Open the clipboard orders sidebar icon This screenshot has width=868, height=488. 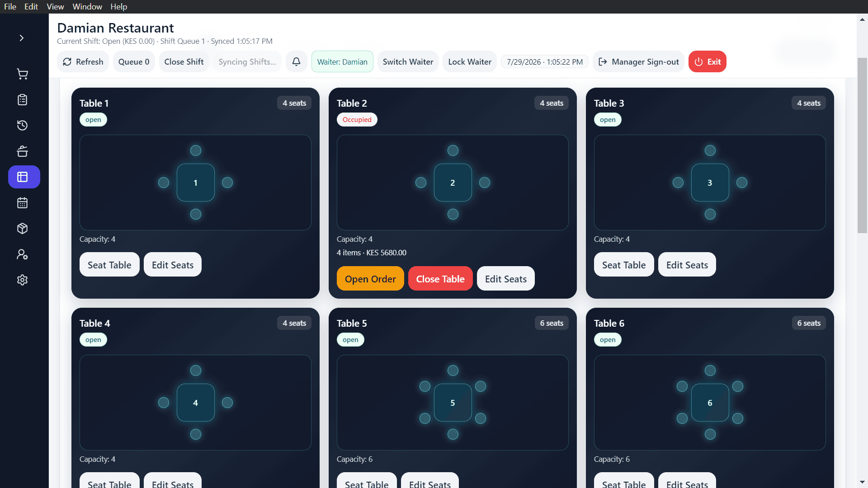23,100
